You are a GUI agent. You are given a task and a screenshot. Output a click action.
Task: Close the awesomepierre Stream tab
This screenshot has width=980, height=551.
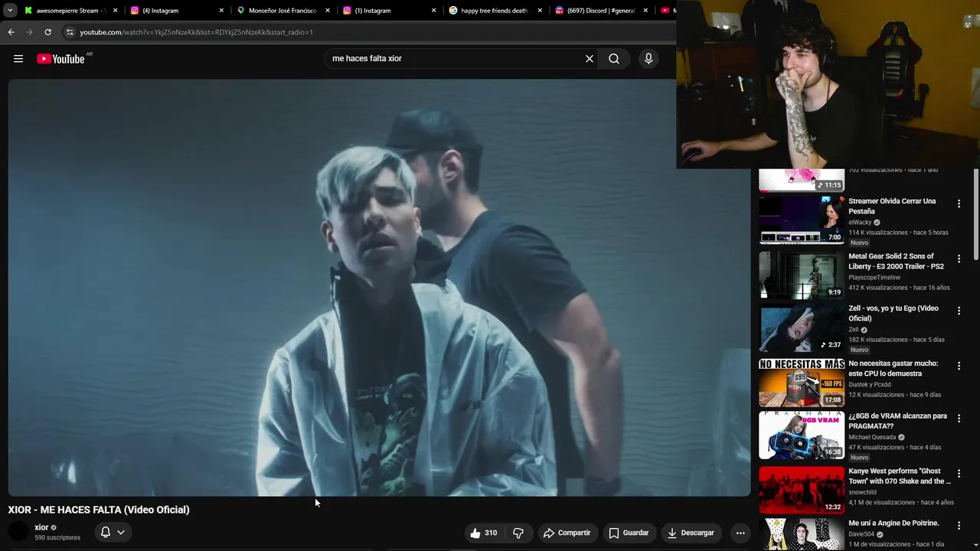tap(116, 11)
